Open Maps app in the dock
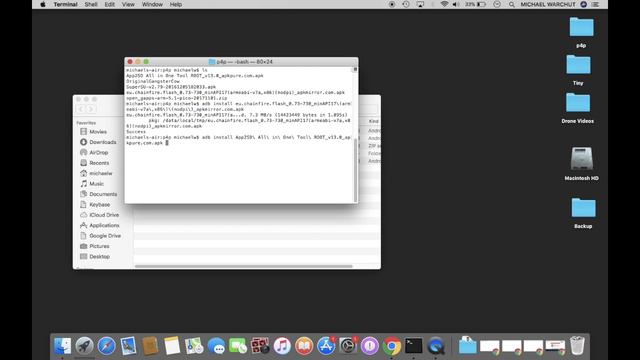The image size is (640, 360). click(194, 346)
